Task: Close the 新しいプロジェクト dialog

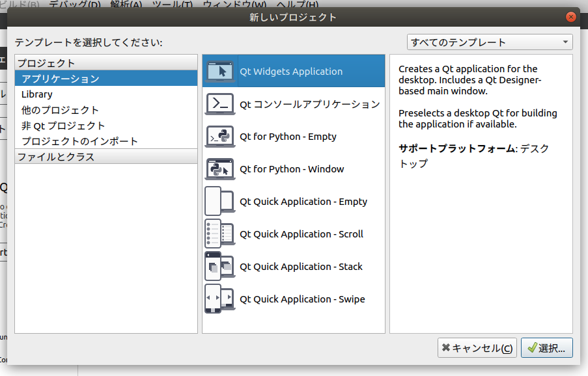Action: click(571, 18)
